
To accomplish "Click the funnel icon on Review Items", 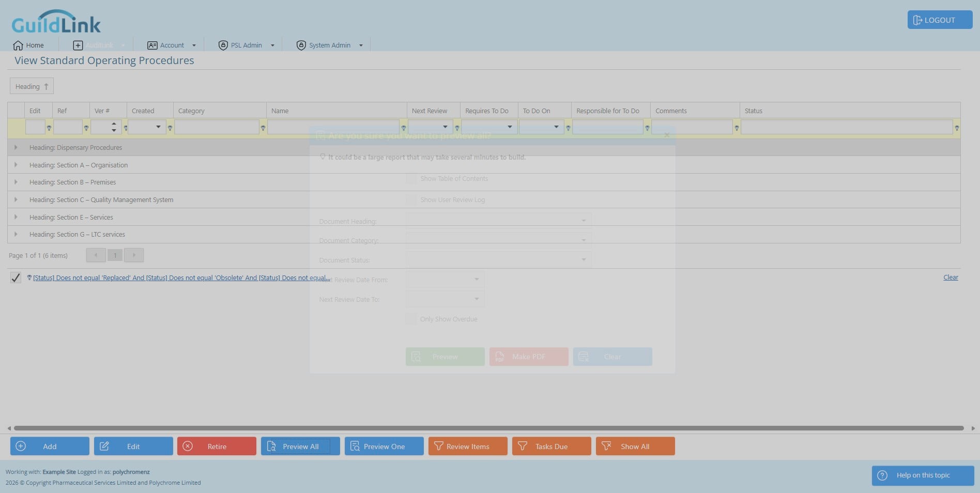I will [438, 445].
